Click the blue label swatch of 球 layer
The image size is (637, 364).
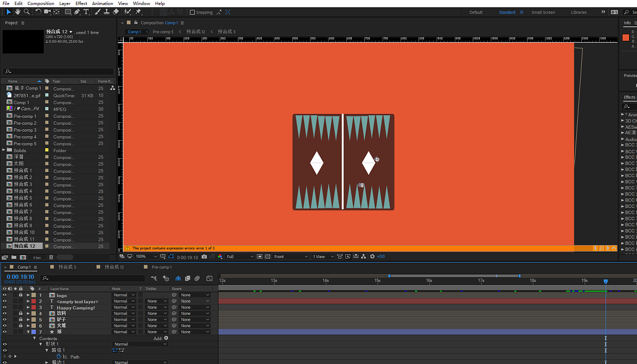click(x=33, y=332)
